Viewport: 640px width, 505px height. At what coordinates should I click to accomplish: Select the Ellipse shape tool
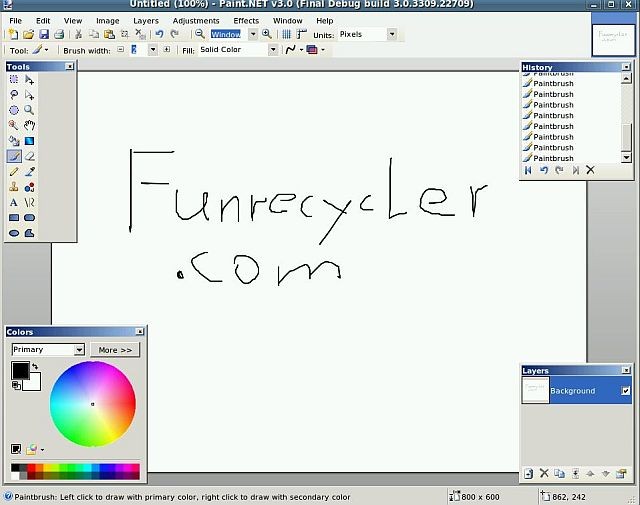coord(14,233)
